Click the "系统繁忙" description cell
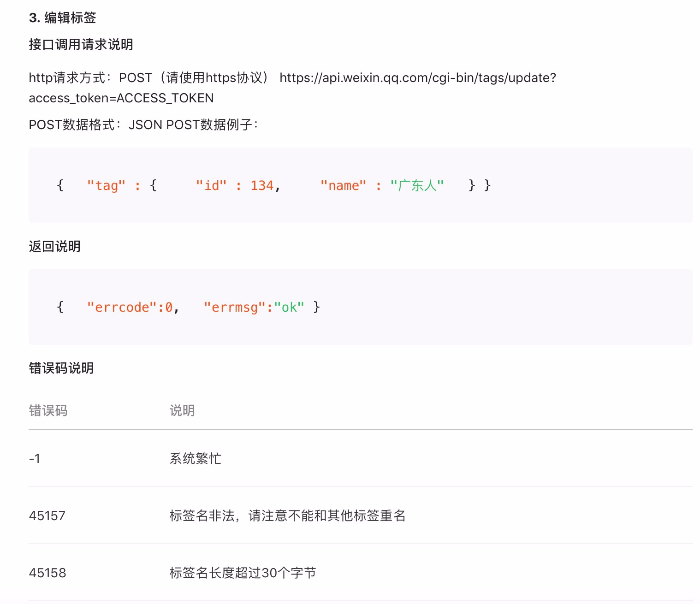The image size is (700, 604). pos(196,458)
